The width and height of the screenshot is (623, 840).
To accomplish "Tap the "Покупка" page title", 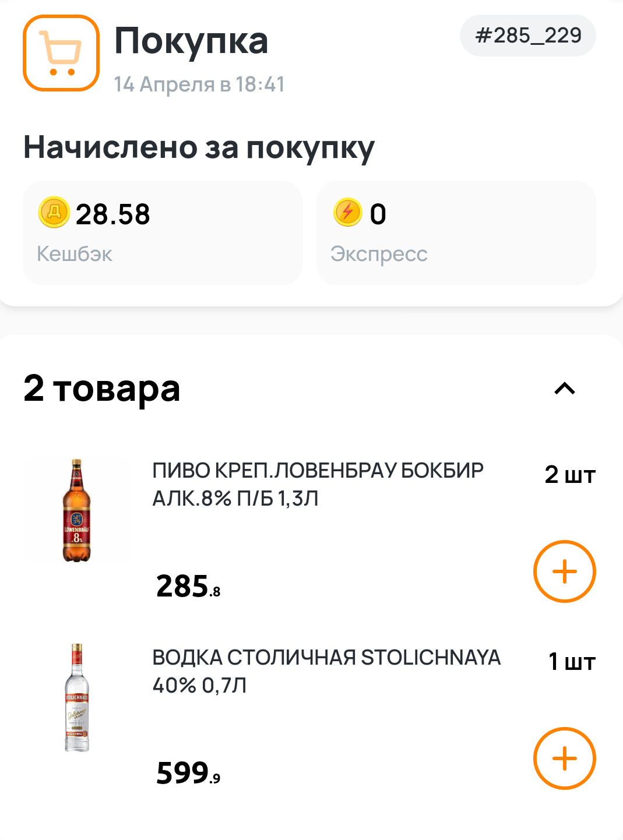I will 191,41.
